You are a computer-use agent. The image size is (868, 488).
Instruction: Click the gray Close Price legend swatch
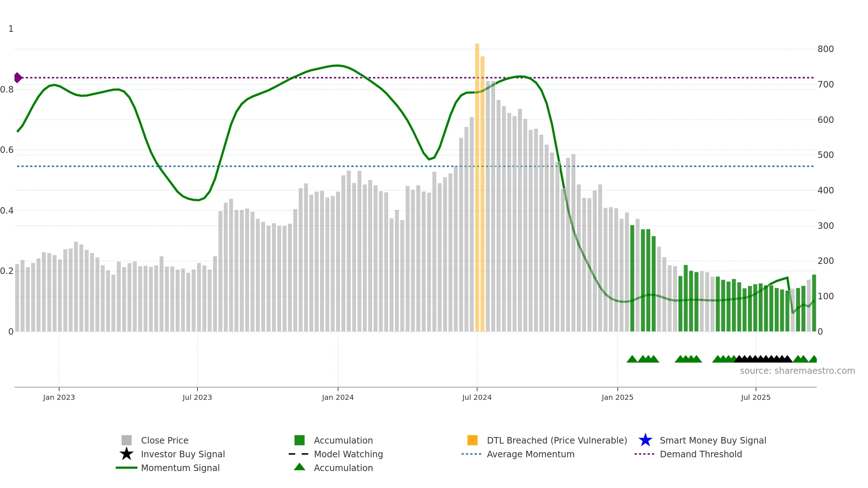coord(127,440)
